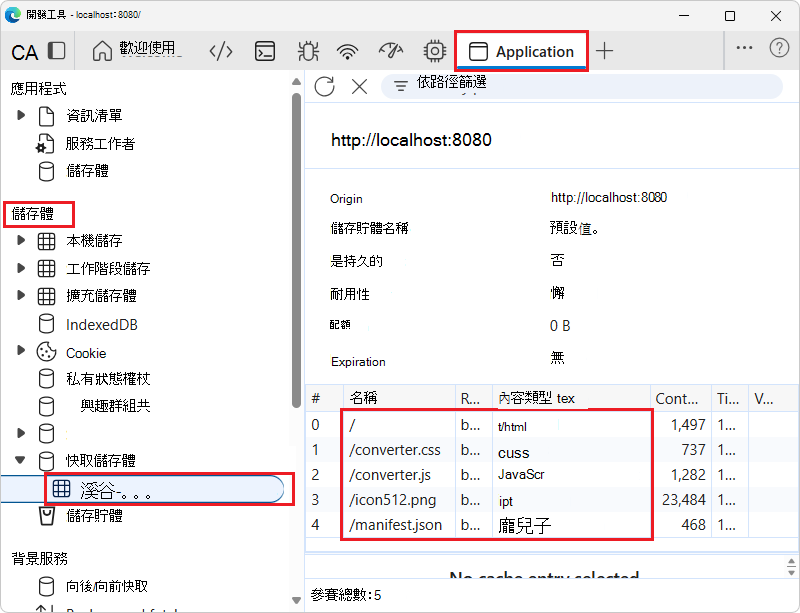Open the Elements panel via the </> icon
The image size is (800, 613).
[220, 50]
